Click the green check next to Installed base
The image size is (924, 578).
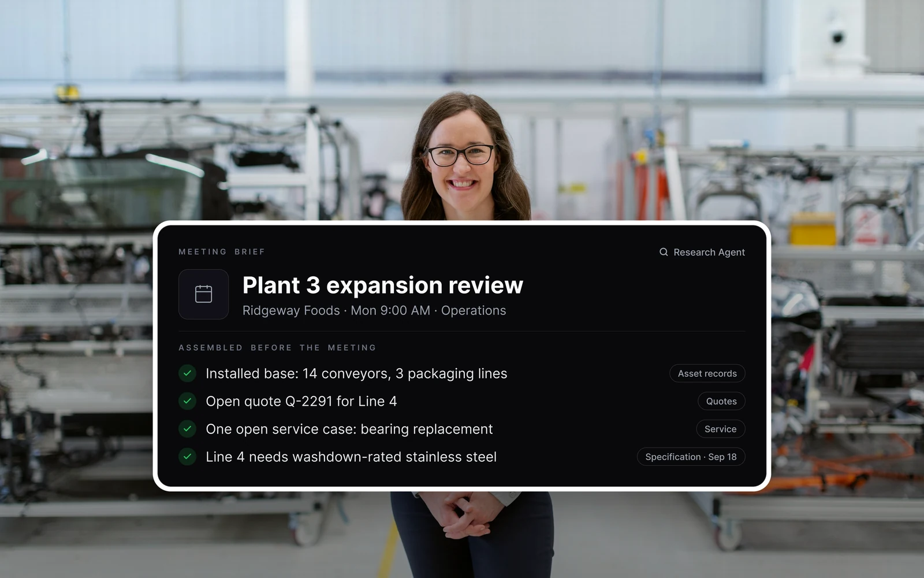click(x=187, y=373)
